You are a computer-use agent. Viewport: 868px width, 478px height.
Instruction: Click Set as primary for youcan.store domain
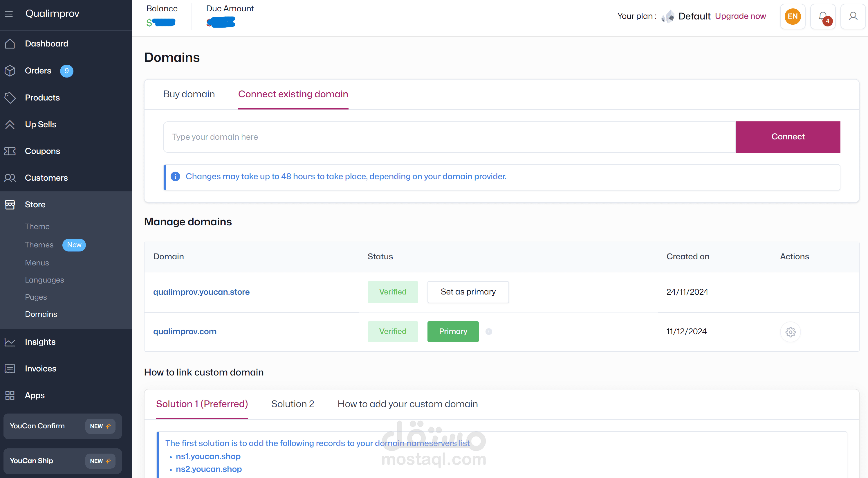(x=468, y=292)
